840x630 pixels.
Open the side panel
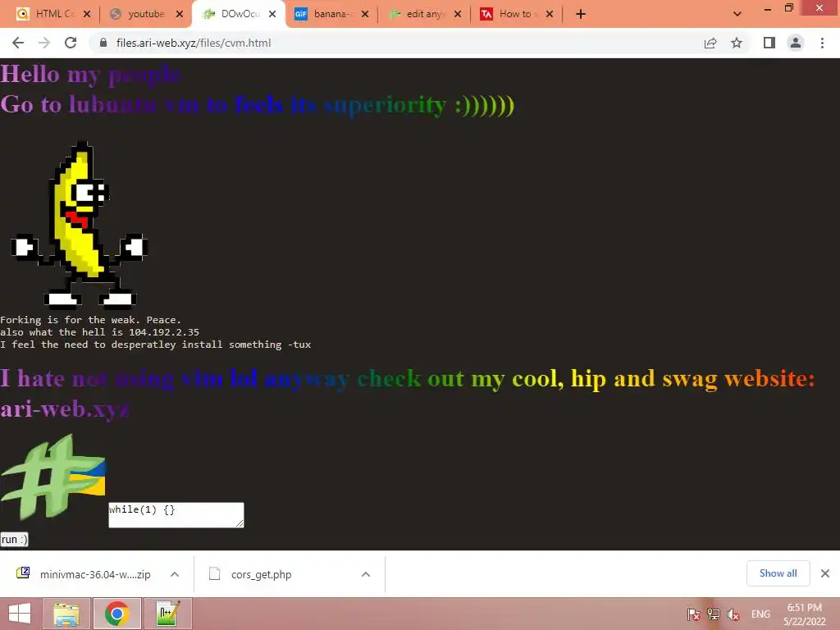(769, 43)
